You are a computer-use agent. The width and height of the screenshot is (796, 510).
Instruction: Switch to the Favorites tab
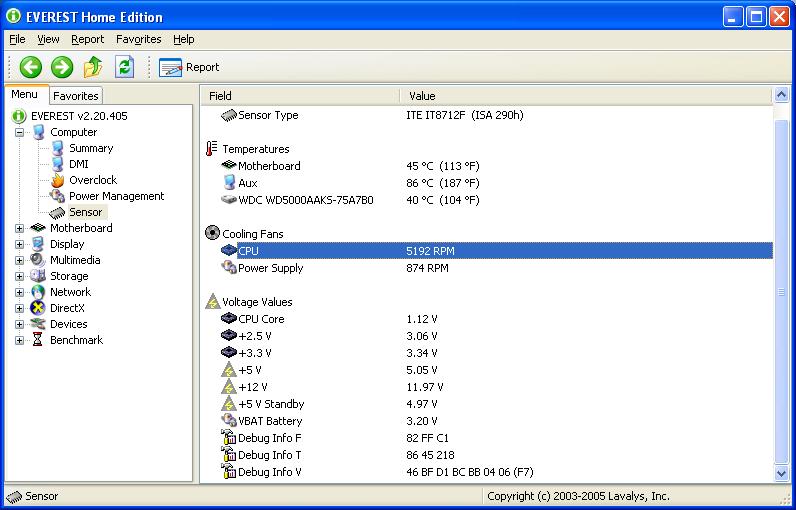pos(76,96)
